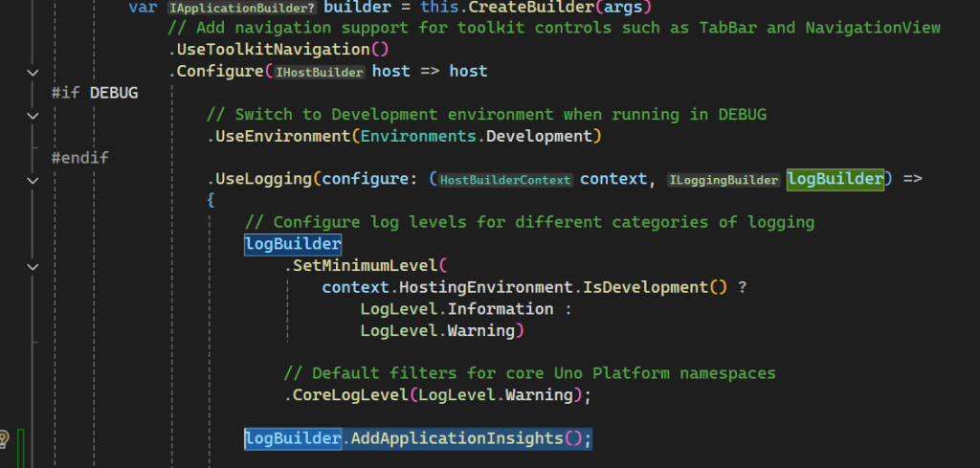Viewport: 980px width, 468px height.
Task: Click the Configure log levels comment
Action: [529, 222]
